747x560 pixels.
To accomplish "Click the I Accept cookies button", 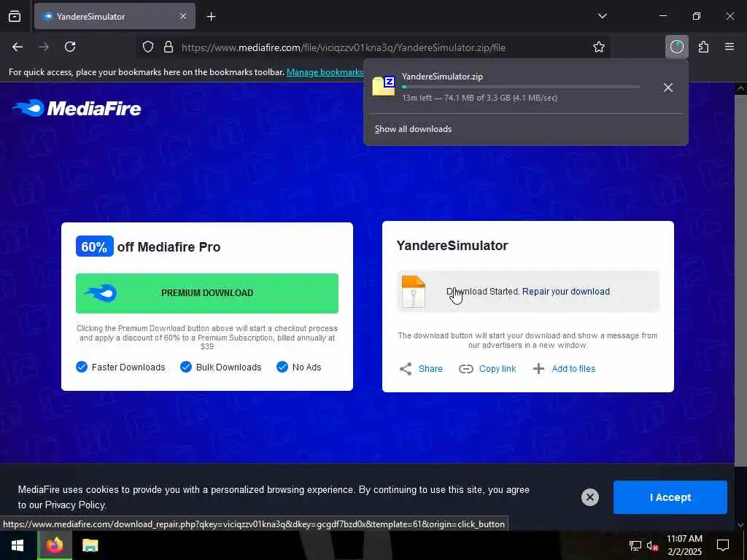I will [670, 497].
